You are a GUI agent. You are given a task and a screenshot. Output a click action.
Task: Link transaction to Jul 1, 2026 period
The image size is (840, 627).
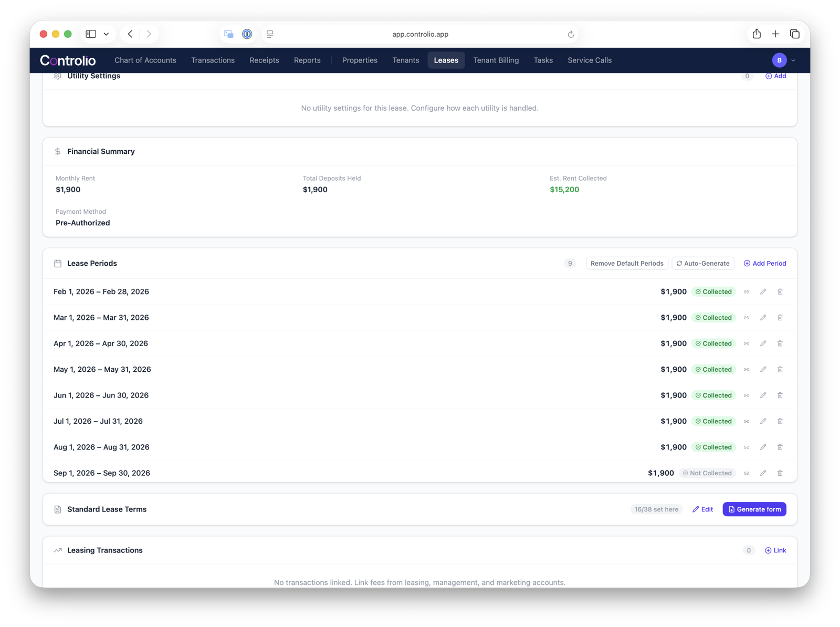tap(747, 421)
